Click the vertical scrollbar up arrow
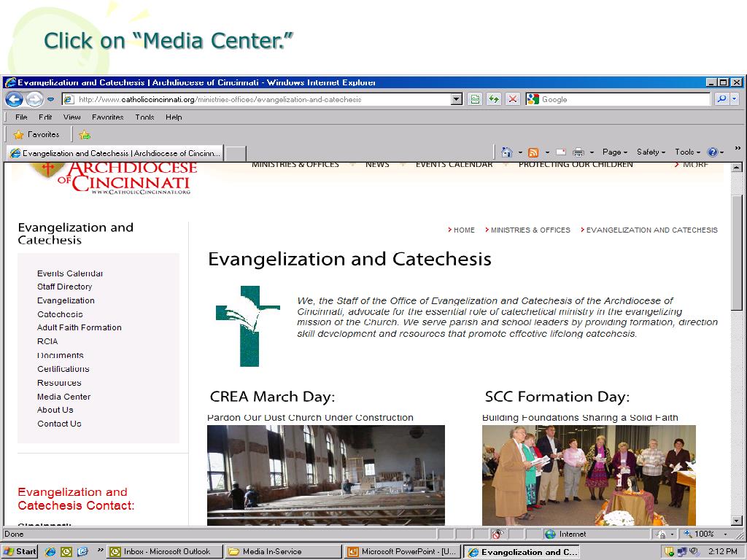Viewport: 747px width, 560px height. click(737, 168)
